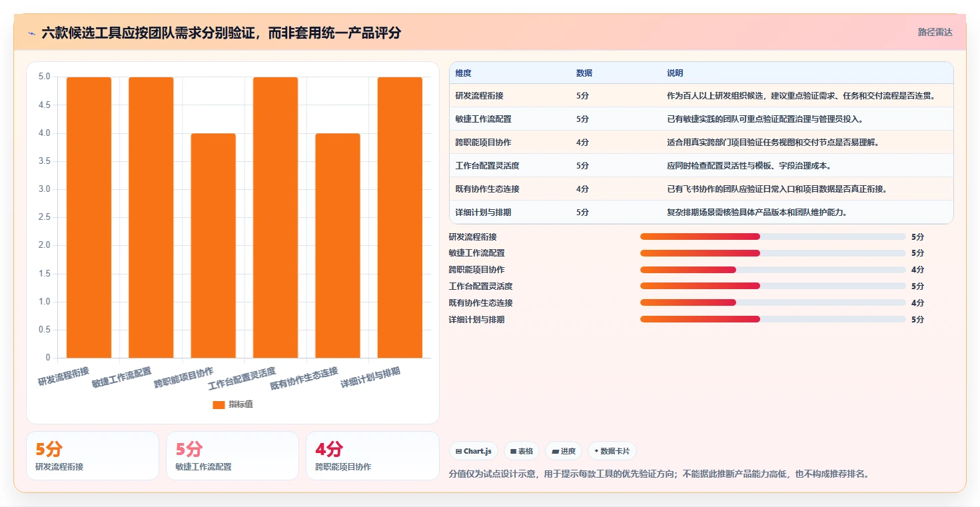Click the 研发流程衔接 progress bar
980x507 pixels.
(773, 237)
